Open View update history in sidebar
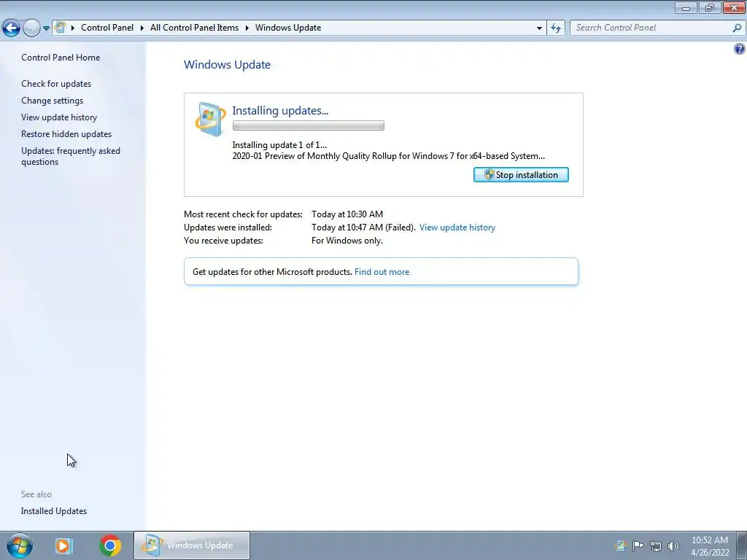 tap(59, 117)
